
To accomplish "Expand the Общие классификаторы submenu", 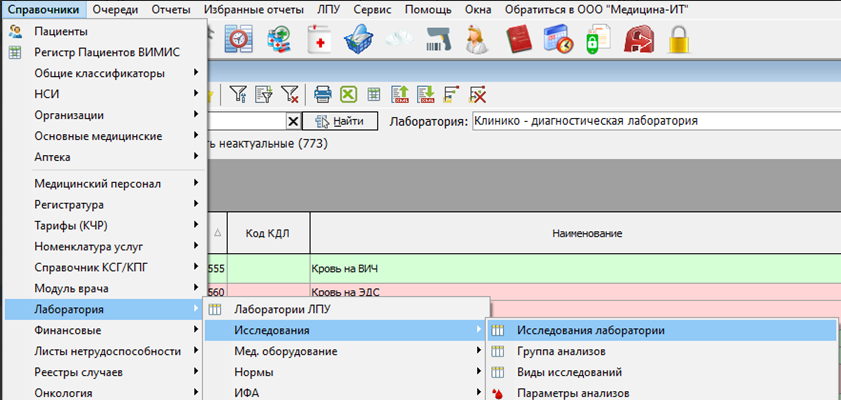I will coord(105,73).
